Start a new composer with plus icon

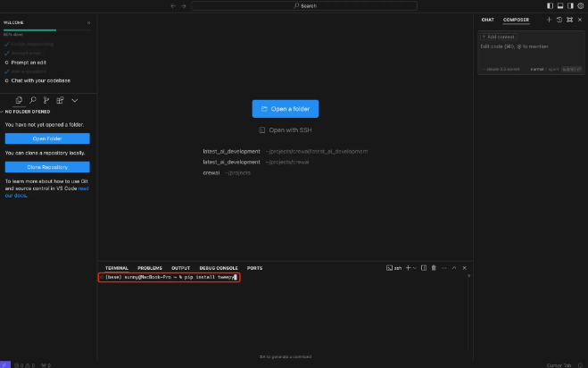coord(549,19)
